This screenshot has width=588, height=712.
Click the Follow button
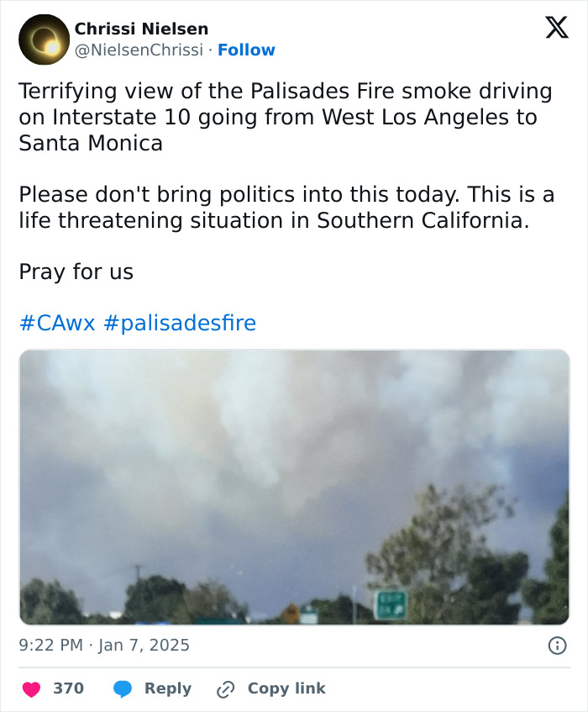246,50
